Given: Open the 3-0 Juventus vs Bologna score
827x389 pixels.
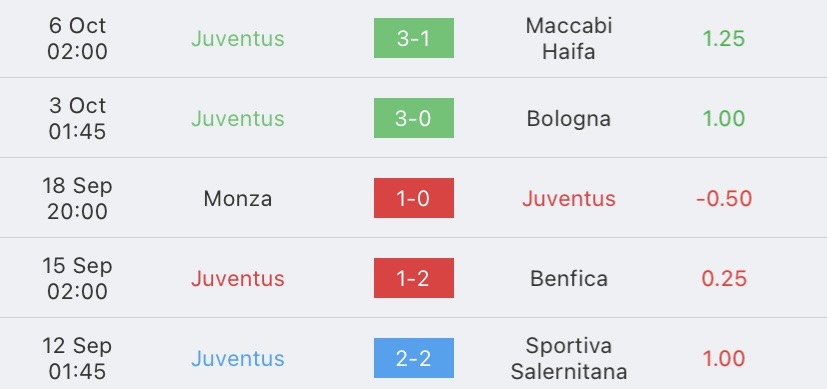Looking at the screenshot, I should (x=414, y=118).
